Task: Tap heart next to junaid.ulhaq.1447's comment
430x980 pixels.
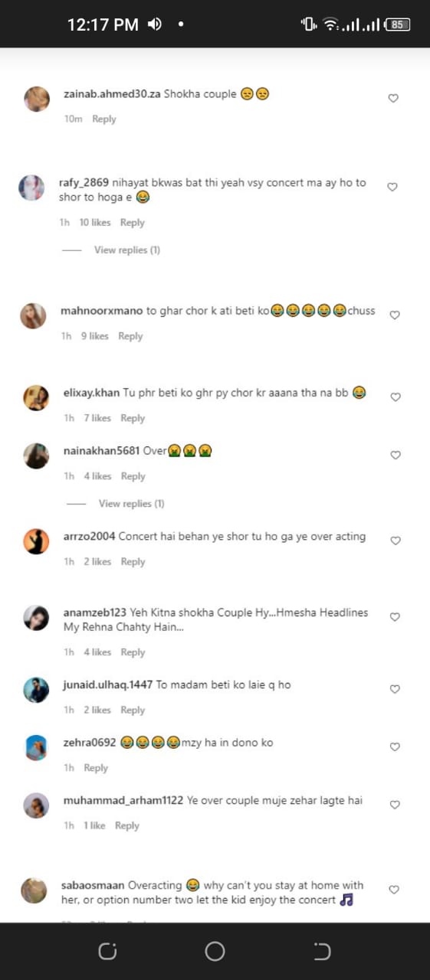Action: pos(396,689)
